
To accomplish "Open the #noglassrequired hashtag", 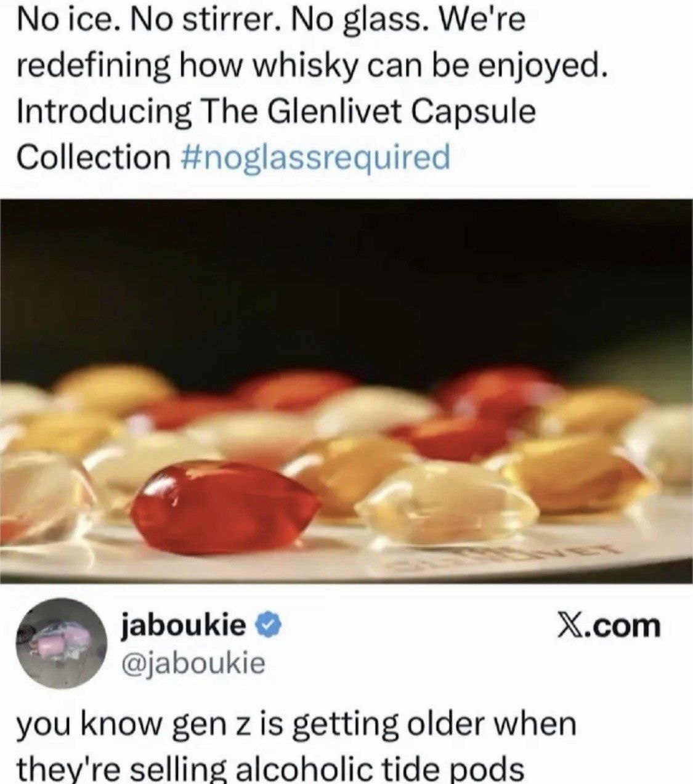I will tap(317, 156).
